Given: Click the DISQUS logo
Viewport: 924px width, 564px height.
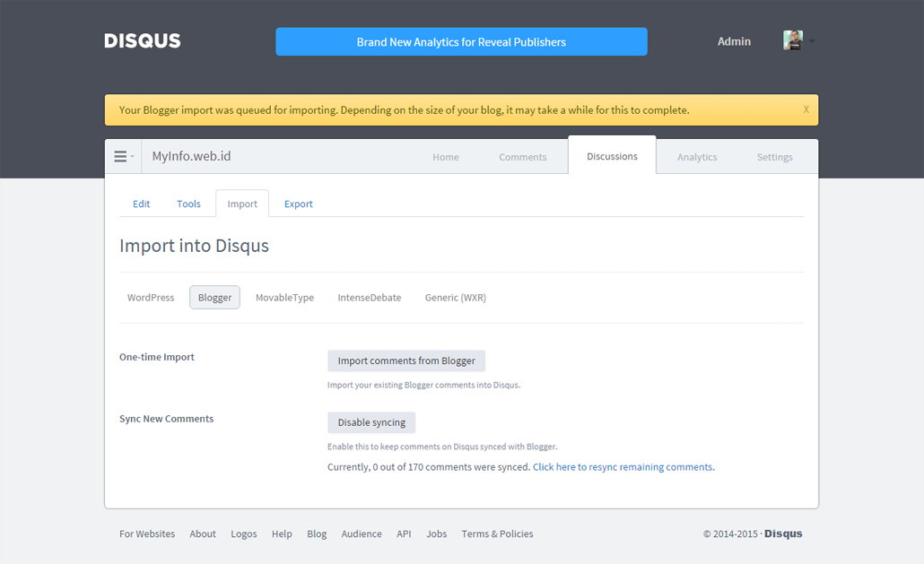Looking at the screenshot, I should [x=142, y=40].
